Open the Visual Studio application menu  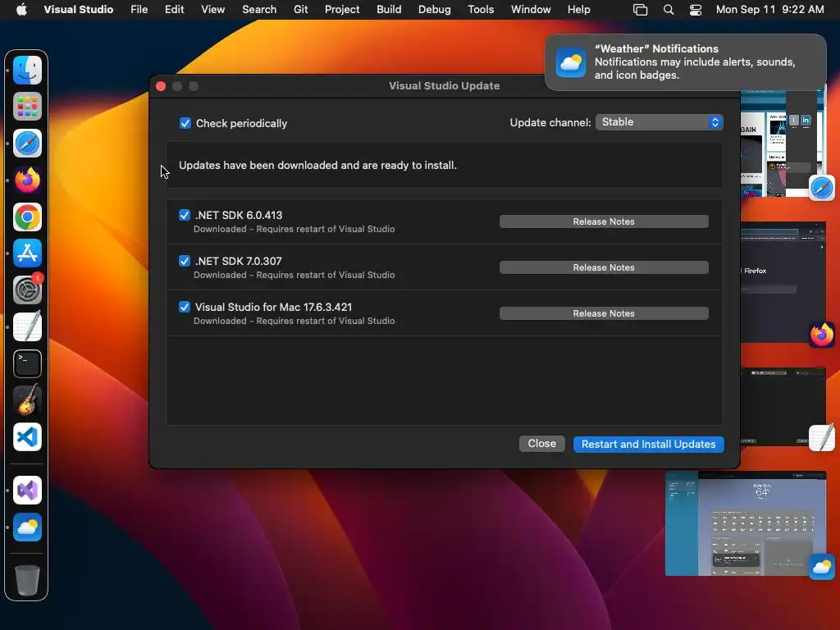78,9
